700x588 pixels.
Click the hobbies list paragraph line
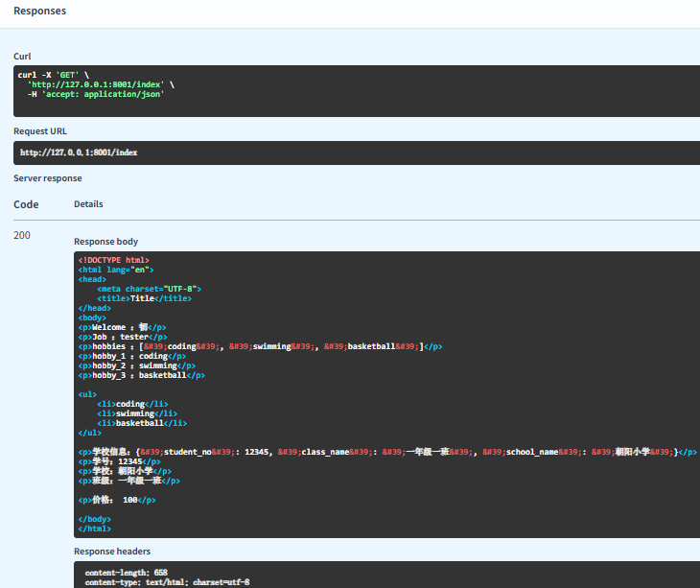260,346
